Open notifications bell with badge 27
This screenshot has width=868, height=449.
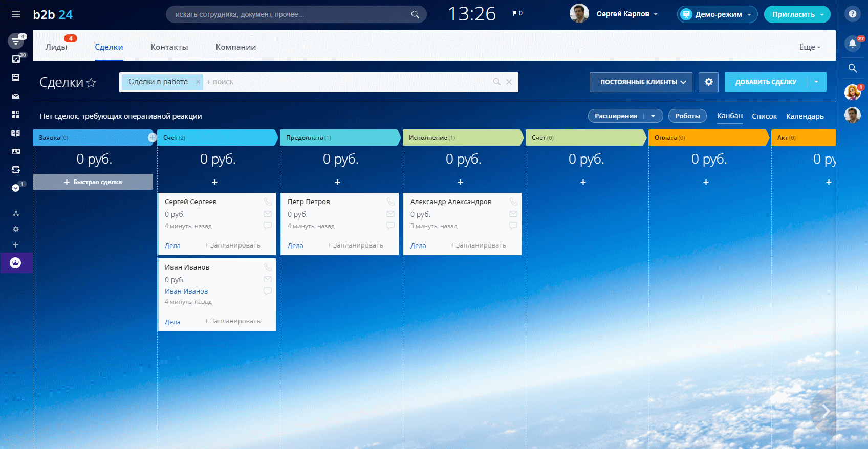click(852, 43)
